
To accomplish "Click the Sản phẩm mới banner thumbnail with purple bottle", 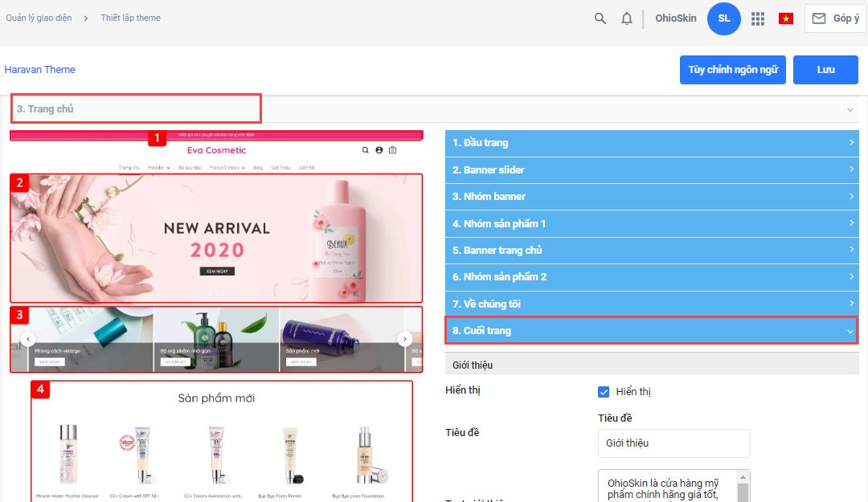I will point(342,340).
